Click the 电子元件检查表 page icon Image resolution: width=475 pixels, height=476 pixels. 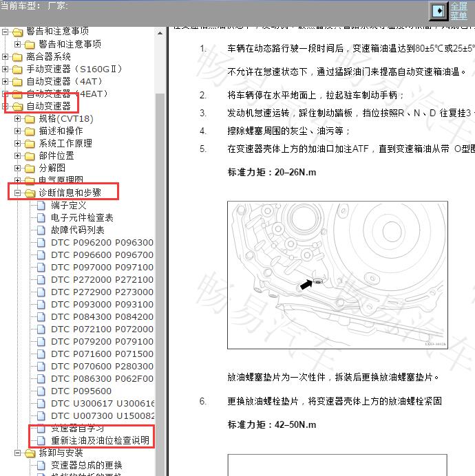41,217
